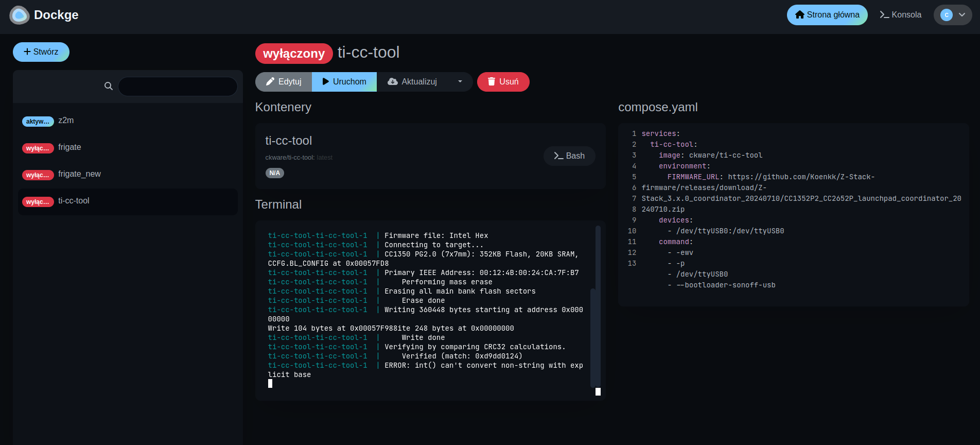Open the Konsola console page
Viewport: 980px width, 445px height.
pyautogui.click(x=900, y=15)
